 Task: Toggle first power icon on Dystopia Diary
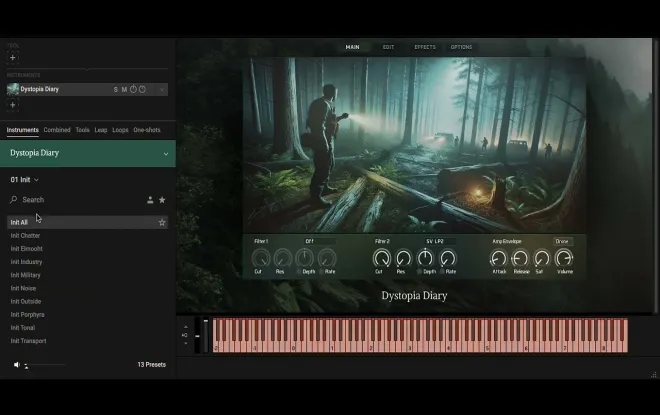click(x=133, y=89)
